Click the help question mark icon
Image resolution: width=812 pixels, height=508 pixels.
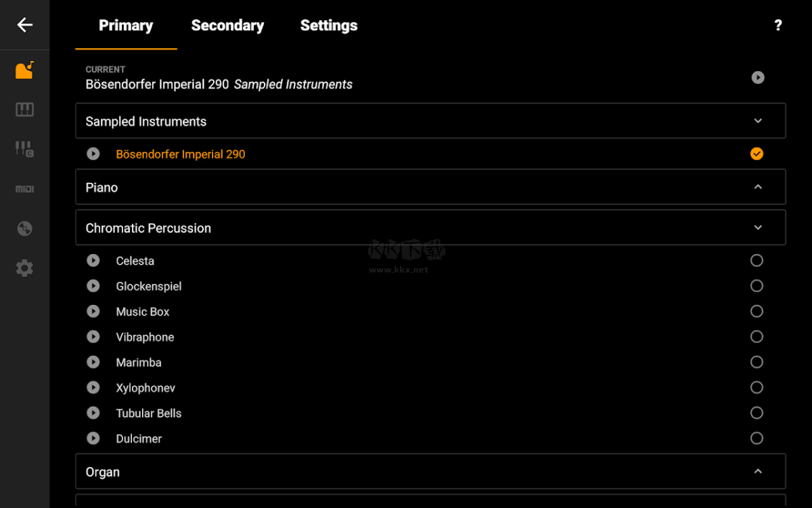click(x=777, y=26)
